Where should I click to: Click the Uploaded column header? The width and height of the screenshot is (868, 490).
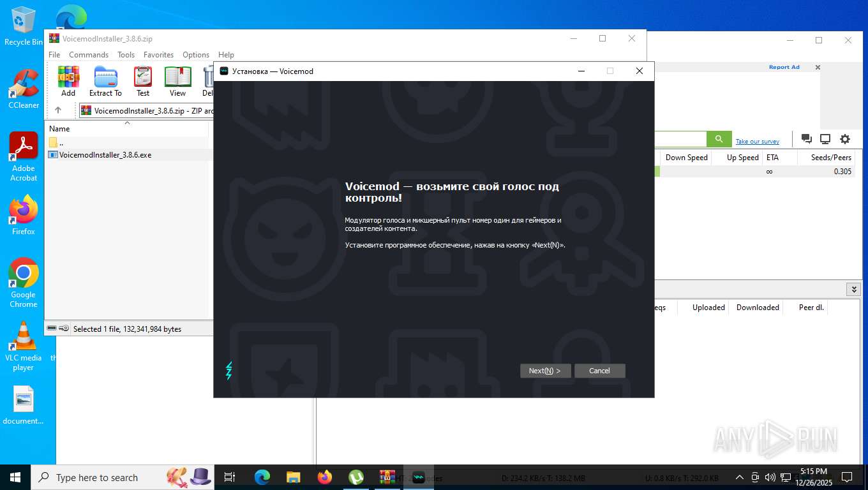pos(708,308)
